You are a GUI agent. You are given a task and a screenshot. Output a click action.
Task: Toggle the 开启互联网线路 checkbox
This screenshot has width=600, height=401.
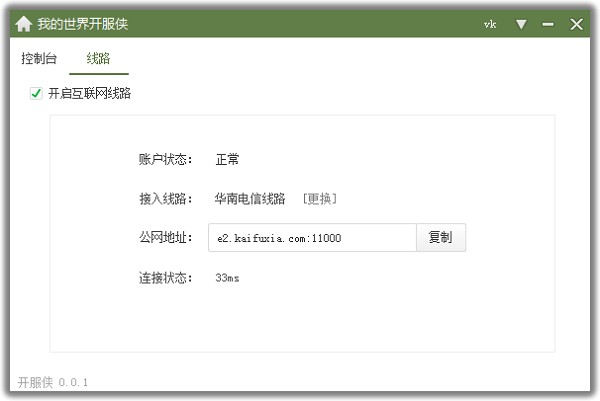[x=36, y=93]
